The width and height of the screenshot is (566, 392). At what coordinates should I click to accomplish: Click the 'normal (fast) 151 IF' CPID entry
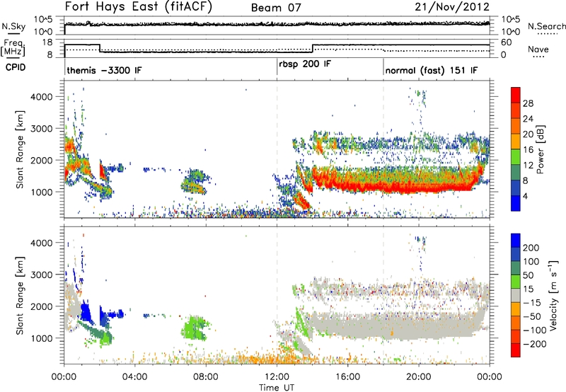point(431,70)
